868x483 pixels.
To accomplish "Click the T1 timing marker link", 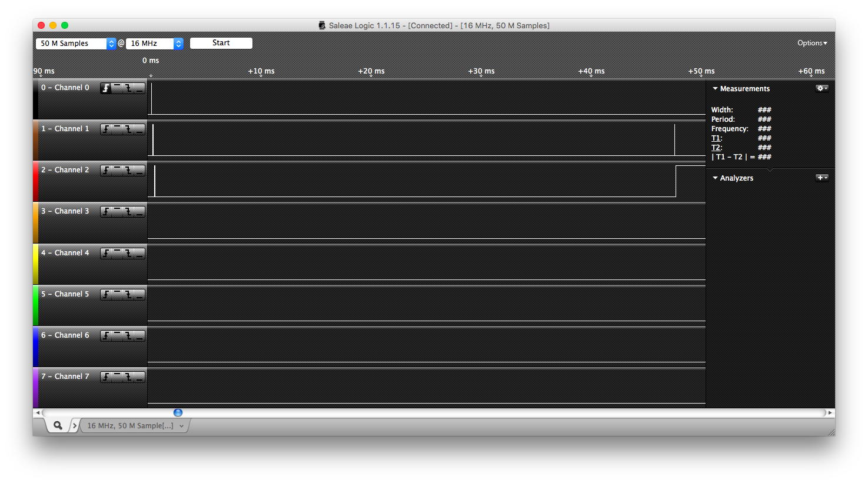I will click(x=716, y=138).
